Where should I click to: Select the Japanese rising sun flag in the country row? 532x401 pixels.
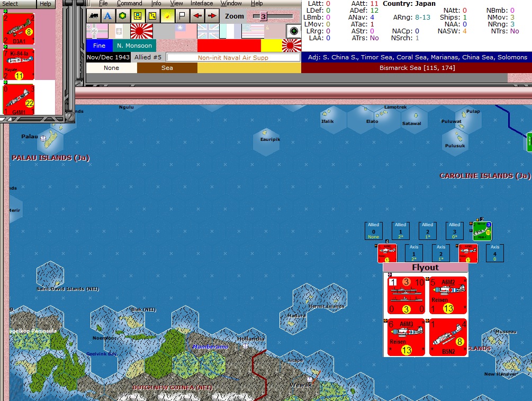pos(141,31)
